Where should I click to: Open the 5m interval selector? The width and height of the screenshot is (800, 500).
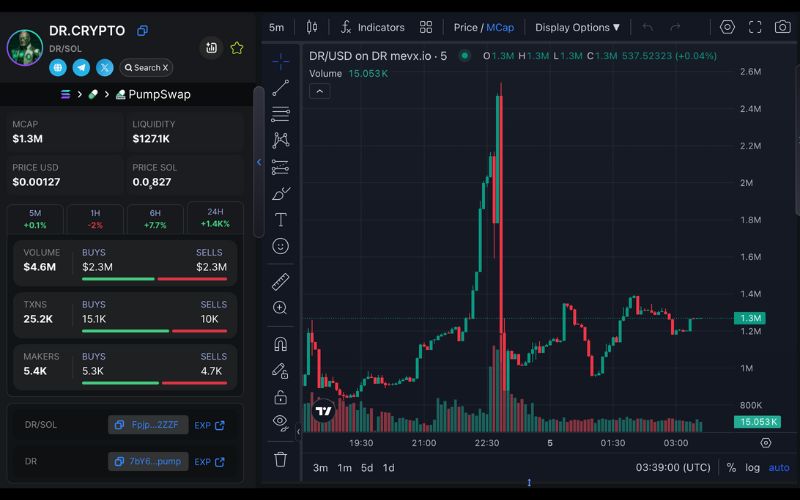(x=277, y=28)
